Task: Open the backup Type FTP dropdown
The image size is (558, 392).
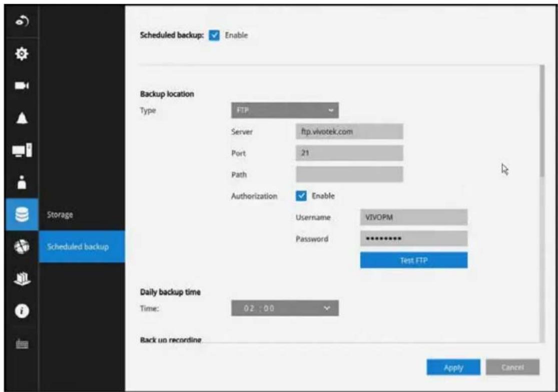Action: pyautogui.click(x=285, y=110)
